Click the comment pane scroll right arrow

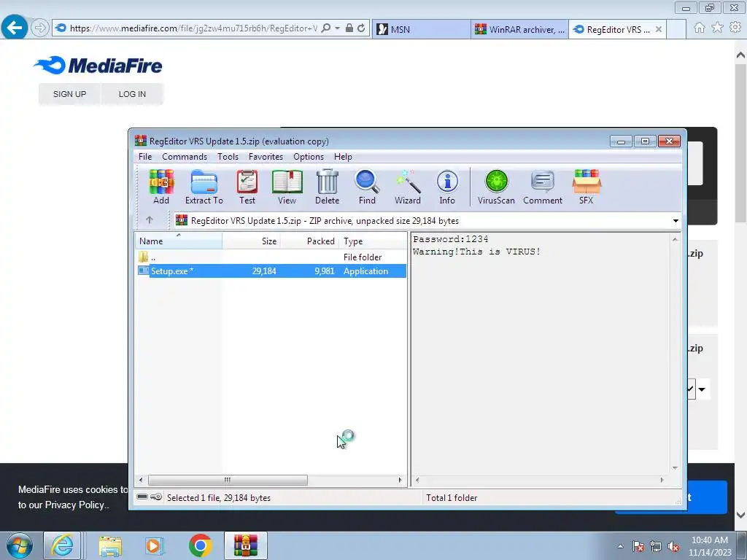(662, 480)
